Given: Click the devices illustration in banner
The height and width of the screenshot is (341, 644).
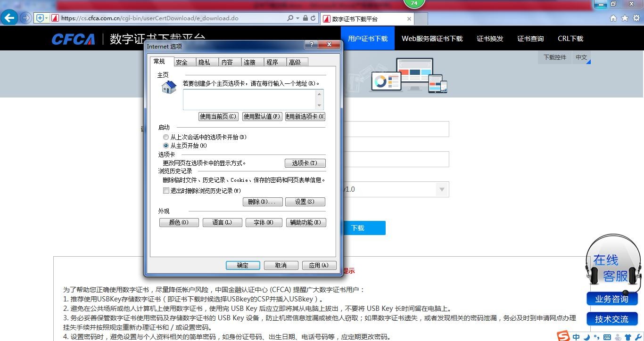Looking at the screenshot, I should [408, 75].
